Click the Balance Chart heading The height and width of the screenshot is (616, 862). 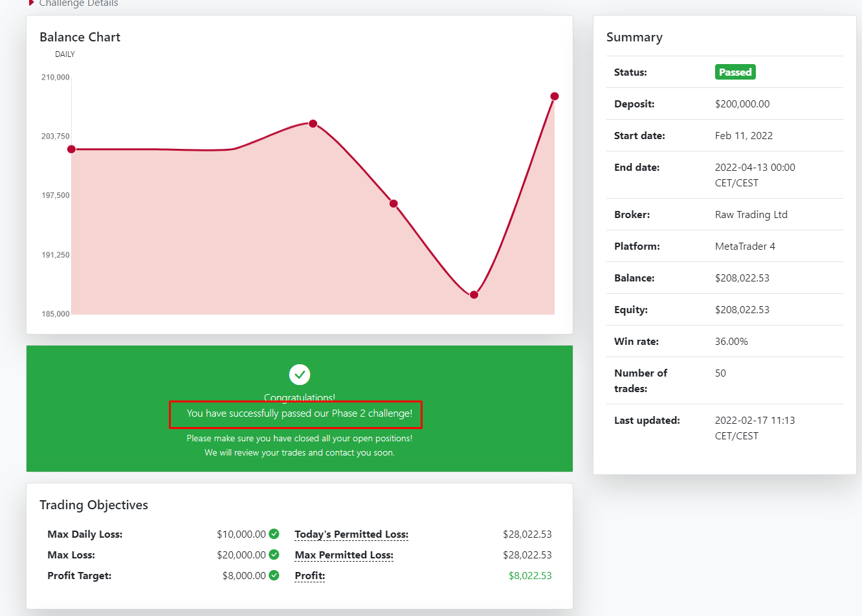[x=80, y=37]
